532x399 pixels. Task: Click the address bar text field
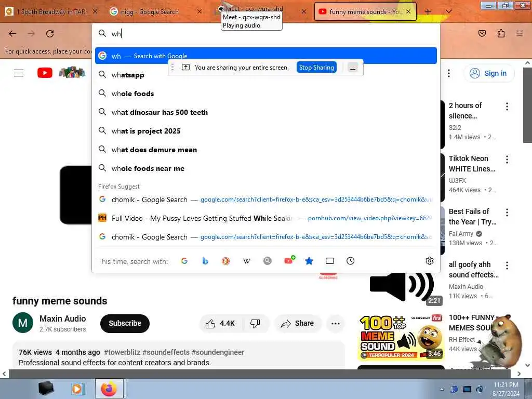click(x=266, y=33)
